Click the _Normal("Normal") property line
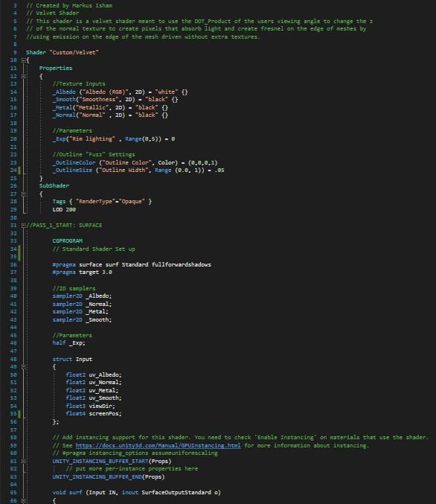The image size is (436, 504). click(110, 115)
